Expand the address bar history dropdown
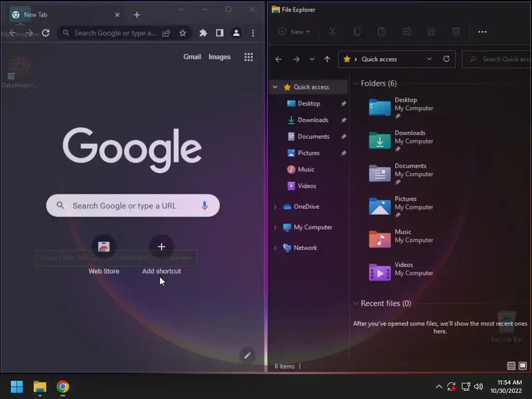Viewport: 532px width, 399px height. 429,59
